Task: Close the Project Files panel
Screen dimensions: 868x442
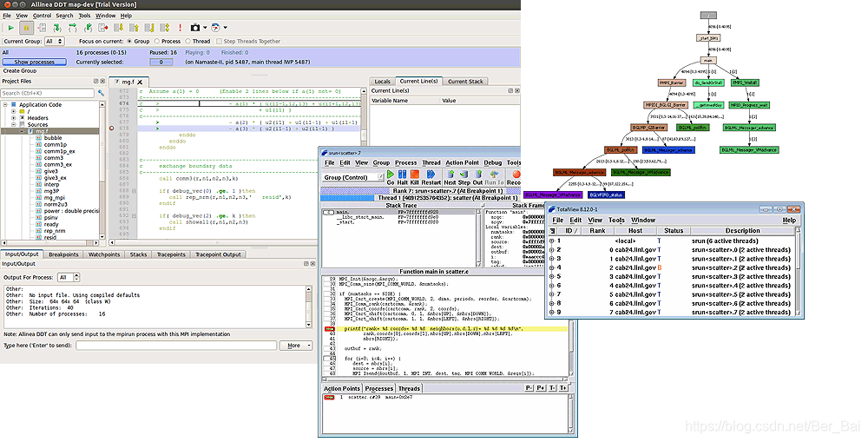Action: (x=102, y=81)
